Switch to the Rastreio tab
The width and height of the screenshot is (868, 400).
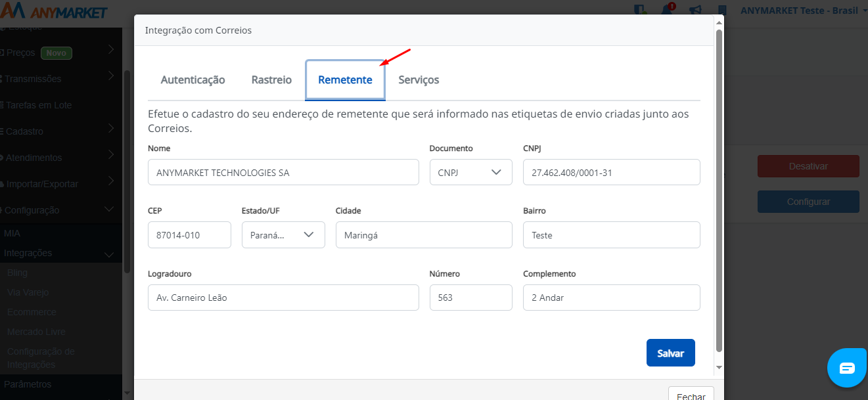pyautogui.click(x=271, y=80)
